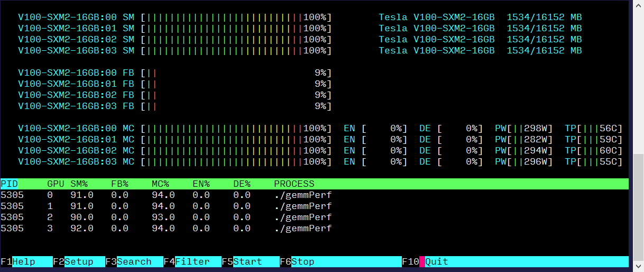The image size is (644, 272).
Task: Click F5 Start in footer
Action: 251,261
